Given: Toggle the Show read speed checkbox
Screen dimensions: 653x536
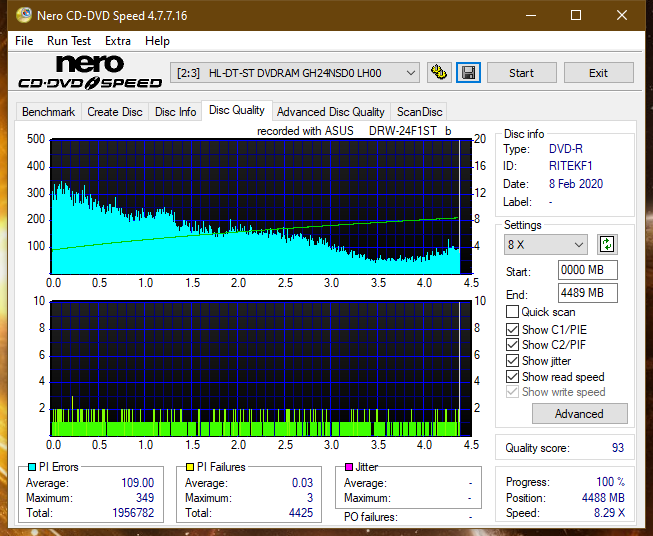Looking at the screenshot, I should pos(512,376).
